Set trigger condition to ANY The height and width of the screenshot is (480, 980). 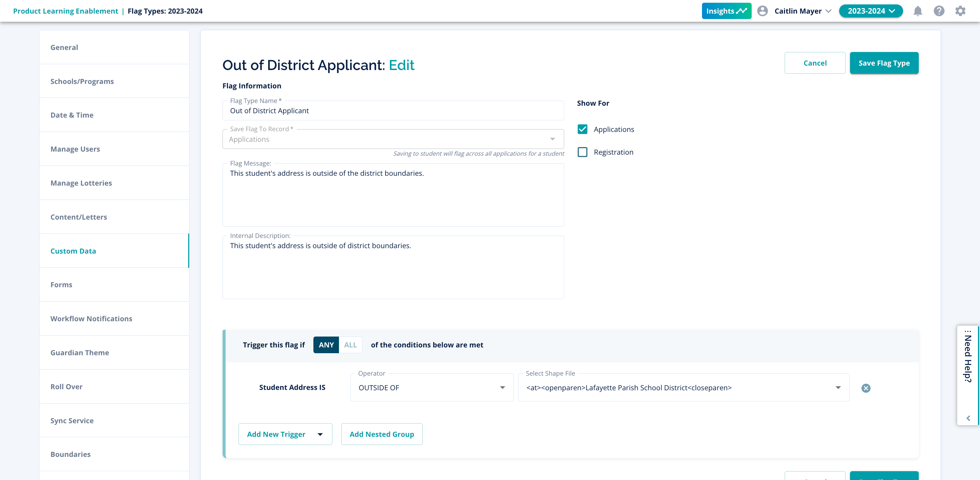coord(326,345)
